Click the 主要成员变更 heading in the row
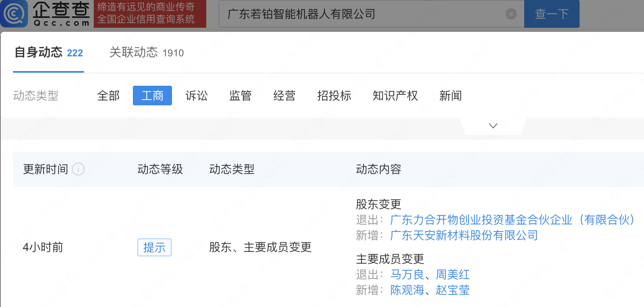The width and height of the screenshot is (644, 307). pos(390,259)
